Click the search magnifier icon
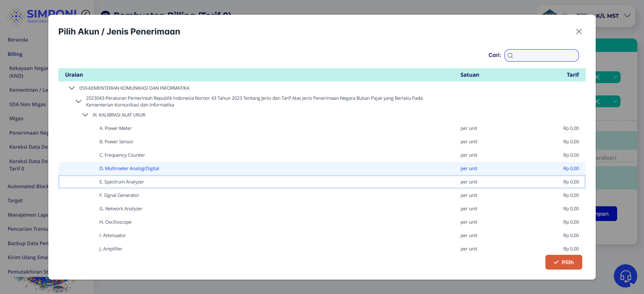 point(510,56)
